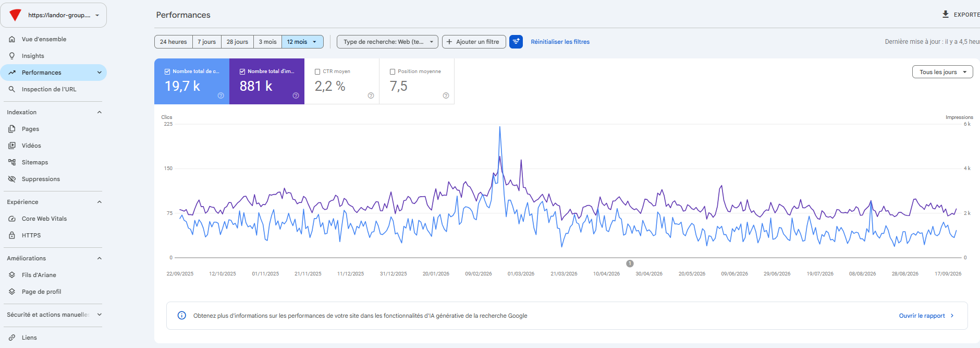Open the Tous les jours dropdown
980x348 pixels.
coord(942,72)
